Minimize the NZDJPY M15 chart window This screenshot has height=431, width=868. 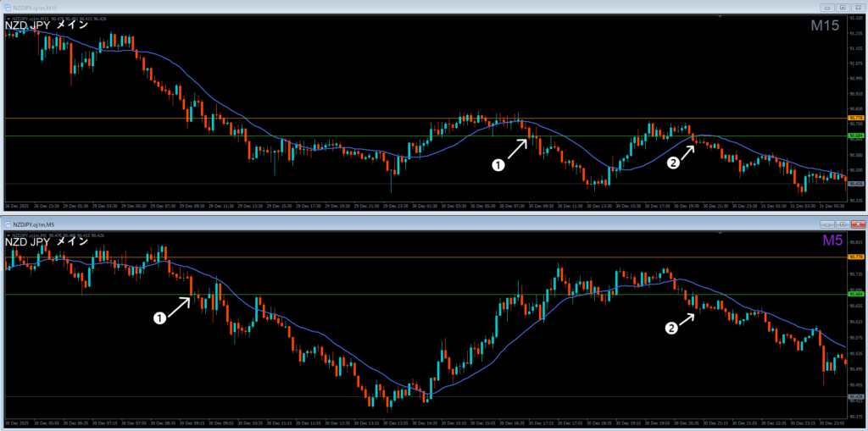point(827,8)
